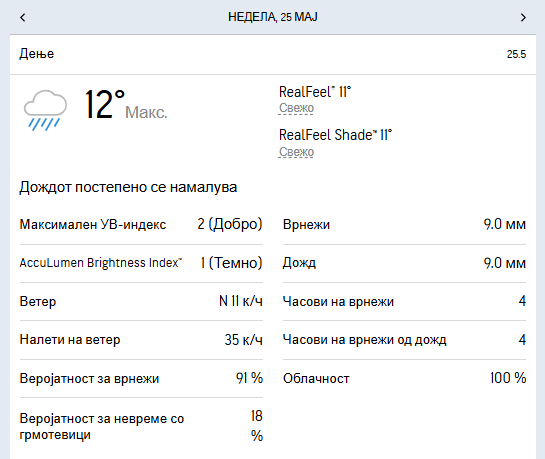Image resolution: width=545 pixels, height=459 pixels.
Task: Click the Максимален УВ-индекс row
Action: click(141, 224)
